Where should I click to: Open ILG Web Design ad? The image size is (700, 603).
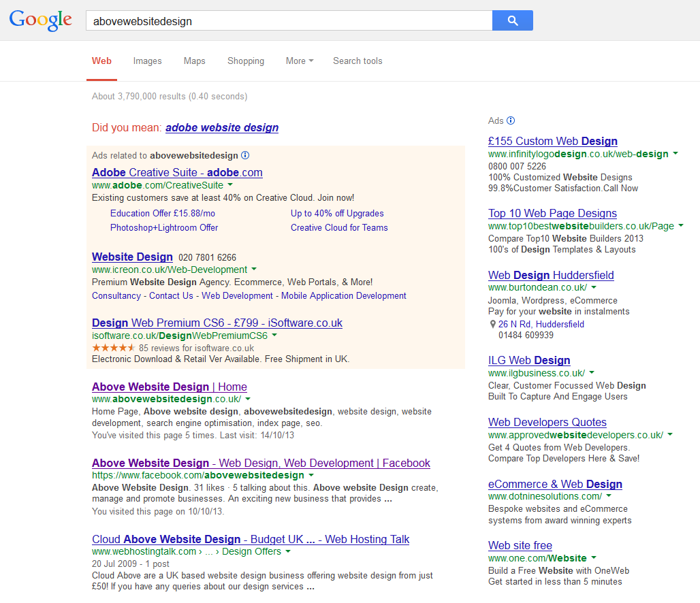pos(529,361)
